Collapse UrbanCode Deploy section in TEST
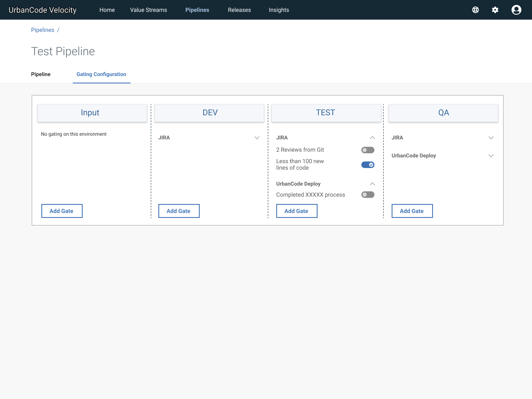 pyautogui.click(x=372, y=184)
